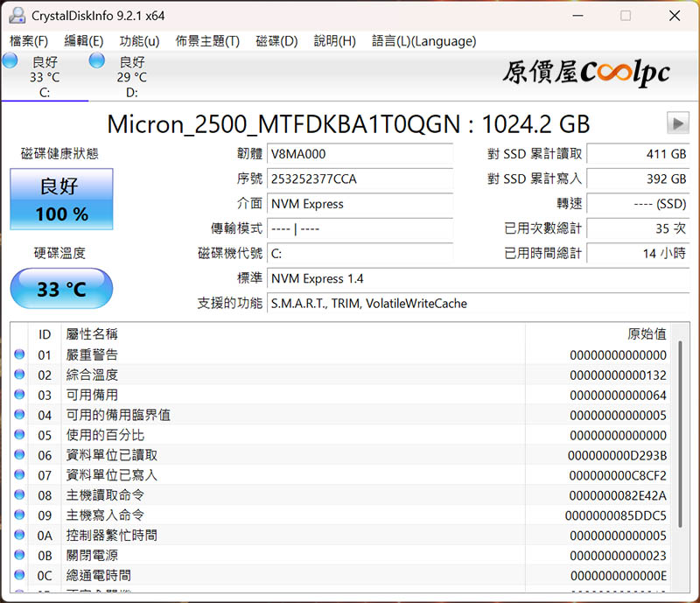Screen dimensions: 700x603
Task: Click the C: drive status orb
Action: point(10,60)
